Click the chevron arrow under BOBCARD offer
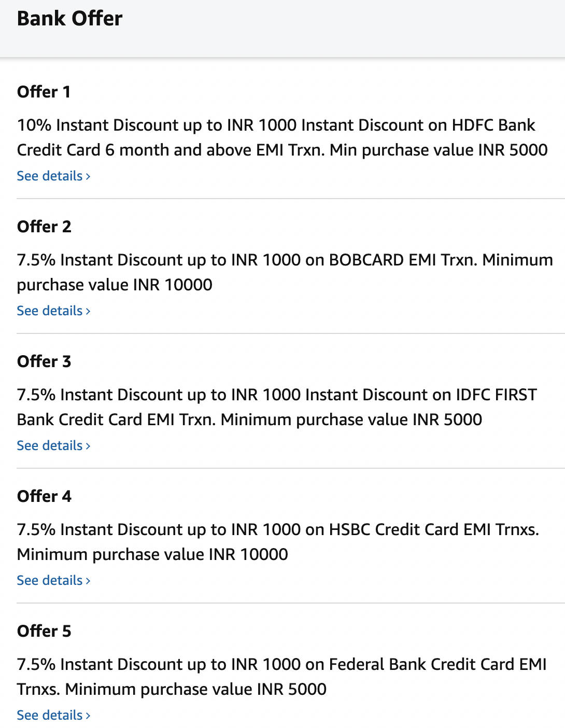This screenshot has width=565, height=728. [88, 312]
